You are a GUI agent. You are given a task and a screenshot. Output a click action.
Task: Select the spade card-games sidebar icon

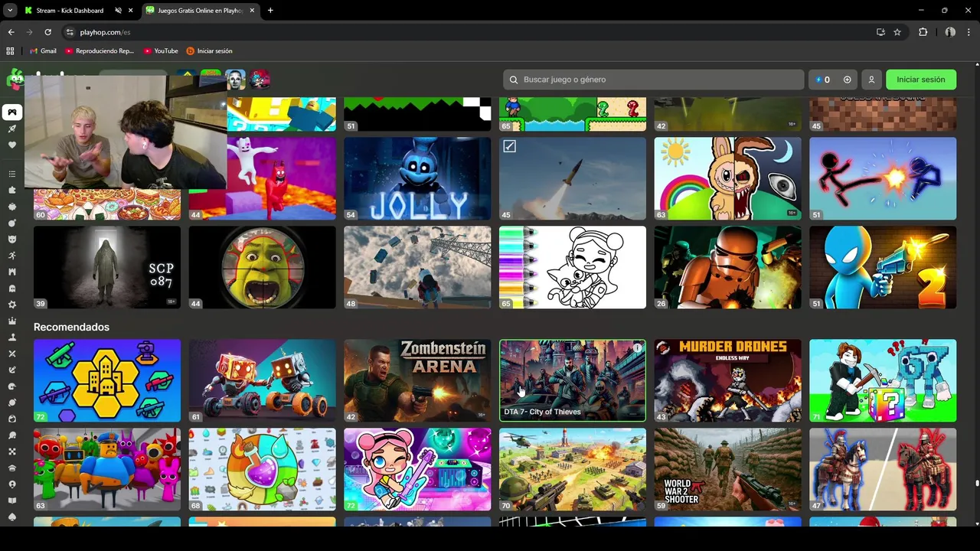pos(11,517)
